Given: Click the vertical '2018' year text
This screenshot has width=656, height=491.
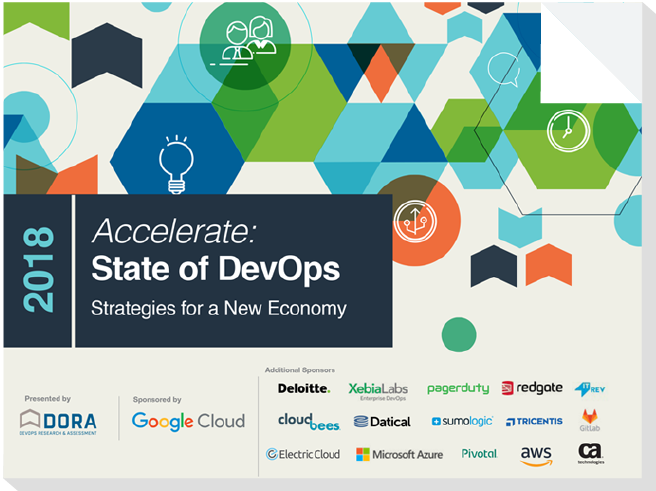Looking at the screenshot, I should pyautogui.click(x=38, y=270).
